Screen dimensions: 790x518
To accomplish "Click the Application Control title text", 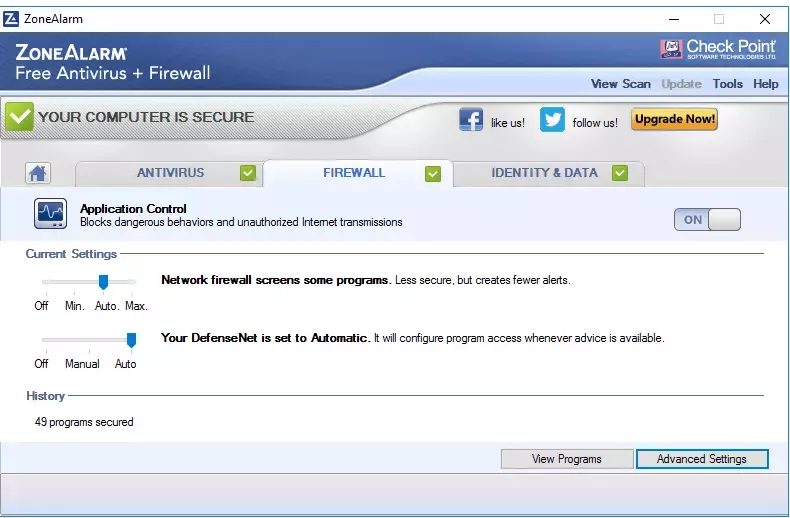I will 133,209.
